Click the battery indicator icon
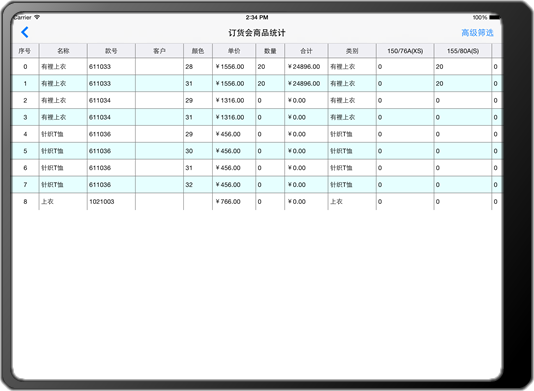 (x=495, y=17)
